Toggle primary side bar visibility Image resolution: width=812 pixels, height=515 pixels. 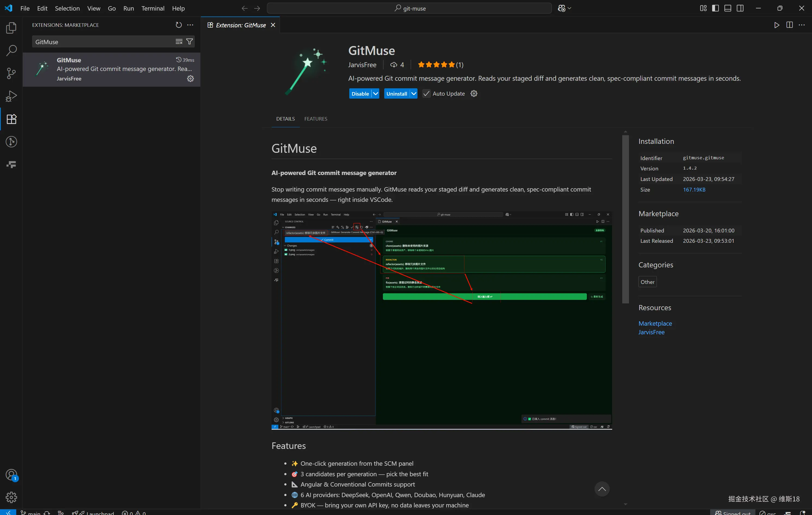[715, 8]
